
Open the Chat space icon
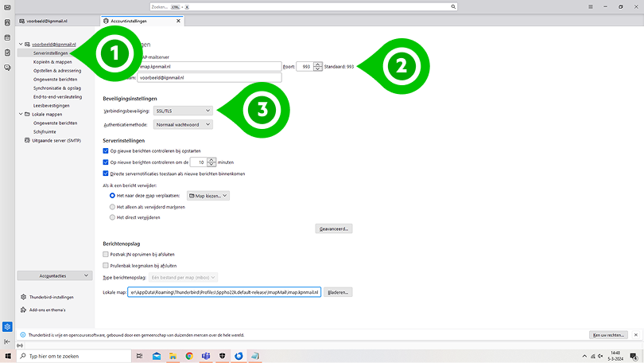(x=7, y=68)
